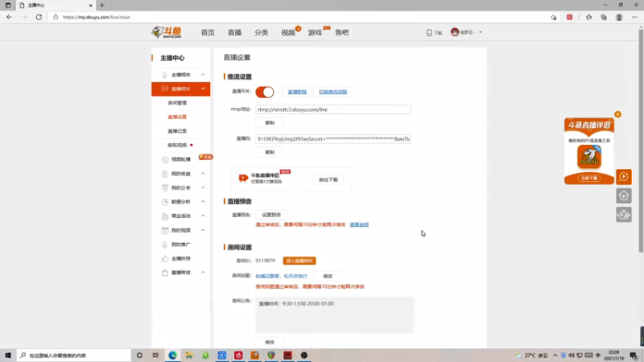Screen dimensions: 644x362
Task: Collapse the 主播相关 sidebar section
Action: (x=203, y=75)
